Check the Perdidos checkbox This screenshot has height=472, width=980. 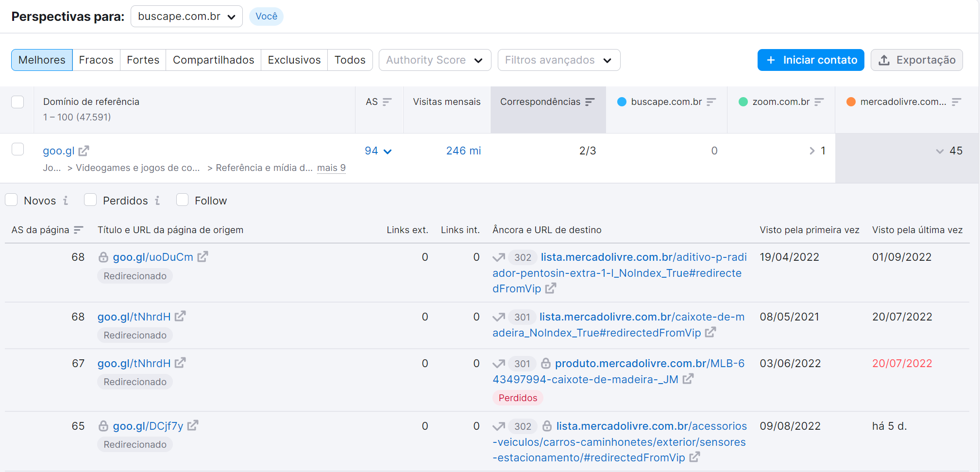point(90,200)
